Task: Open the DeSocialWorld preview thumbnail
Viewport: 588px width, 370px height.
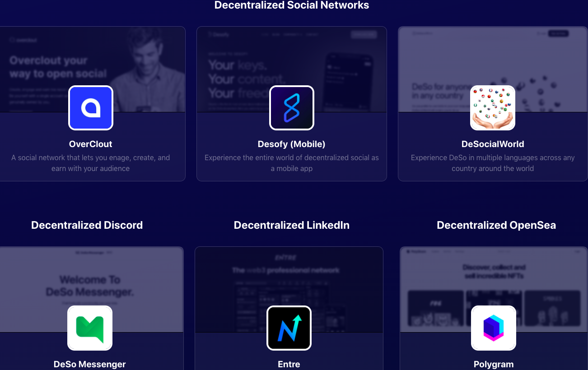Action: [493, 69]
